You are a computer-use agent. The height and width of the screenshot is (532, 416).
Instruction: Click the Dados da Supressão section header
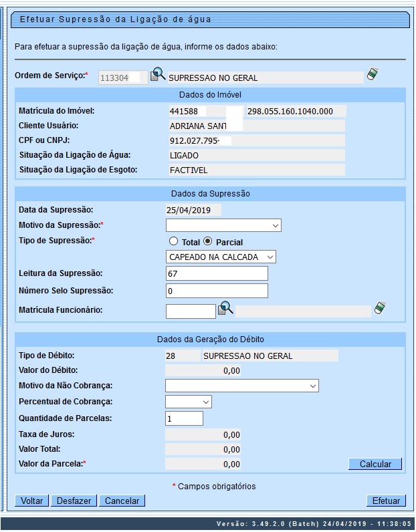point(210,194)
